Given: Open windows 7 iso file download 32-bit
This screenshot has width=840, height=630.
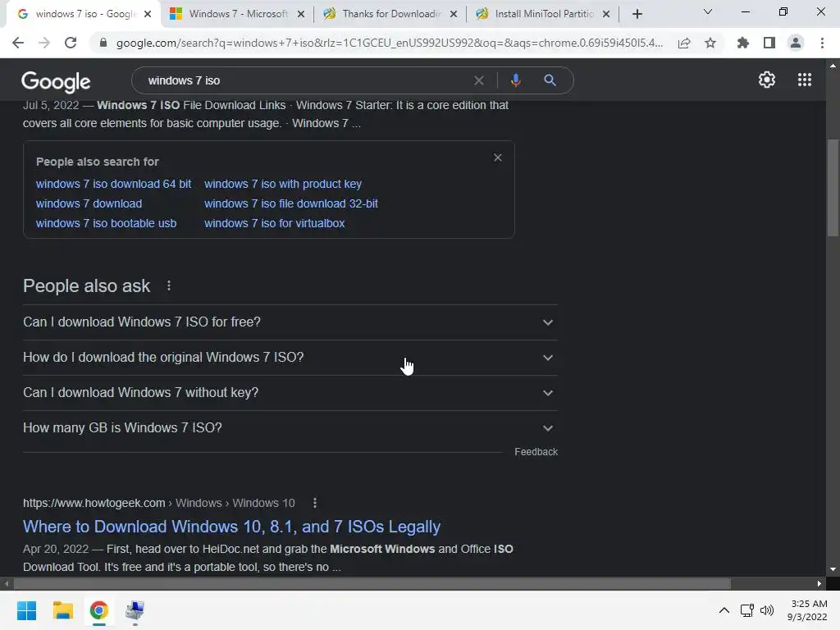Looking at the screenshot, I should pyautogui.click(x=291, y=203).
